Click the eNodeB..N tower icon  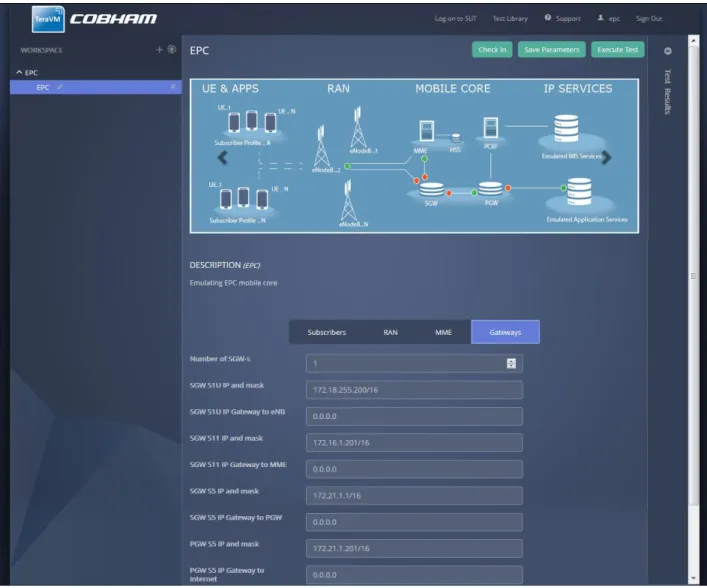point(349,200)
